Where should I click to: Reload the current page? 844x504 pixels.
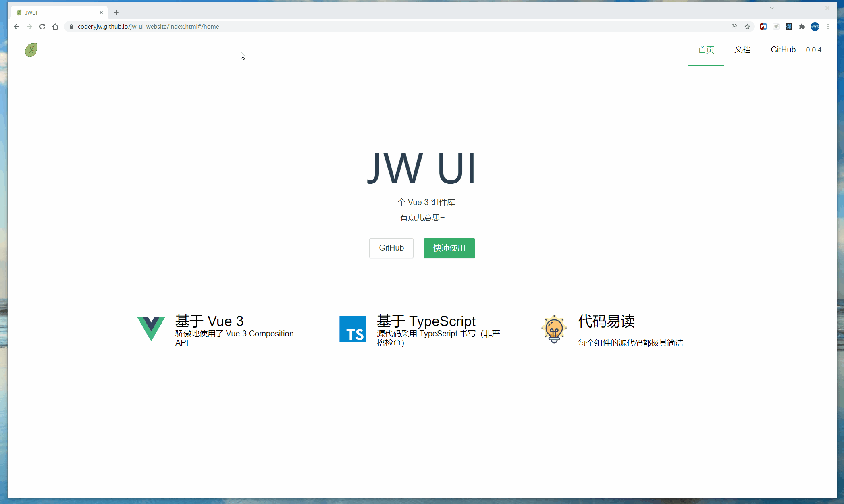[x=42, y=27]
